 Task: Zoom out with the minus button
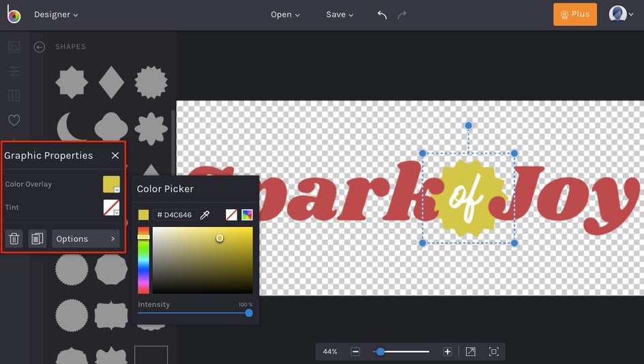pos(355,352)
